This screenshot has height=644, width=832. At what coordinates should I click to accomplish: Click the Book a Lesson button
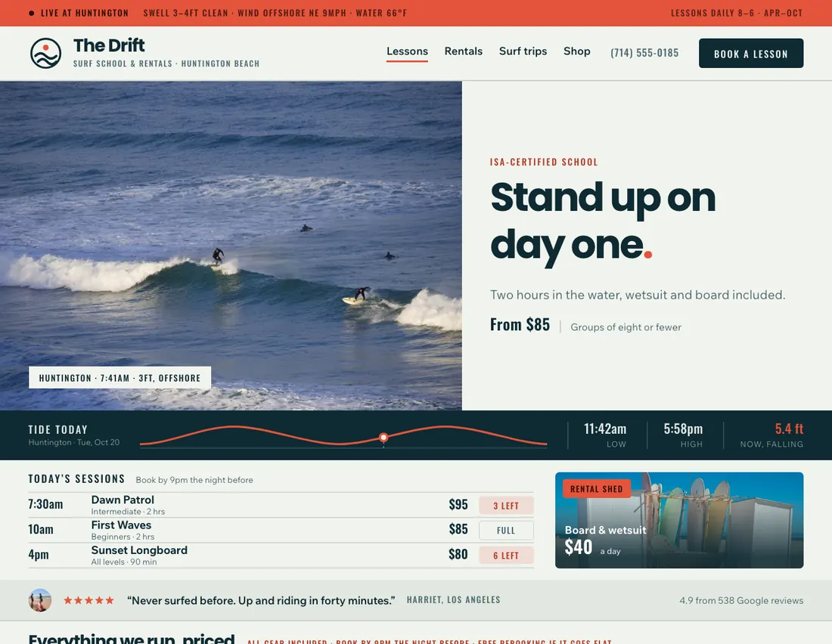pyautogui.click(x=751, y=53)
